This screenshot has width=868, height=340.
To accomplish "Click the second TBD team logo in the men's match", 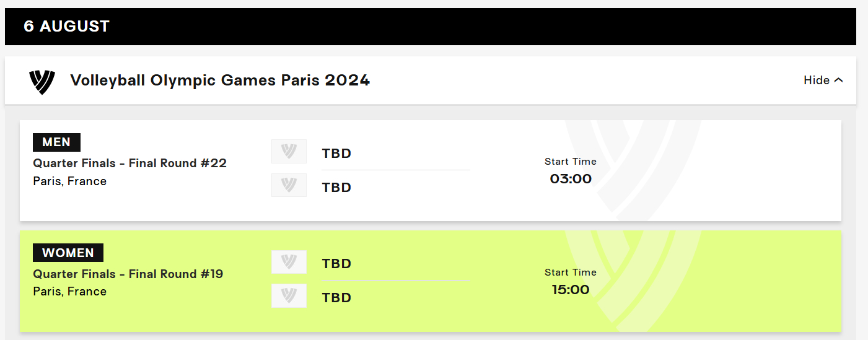I will tap(289, 185).
